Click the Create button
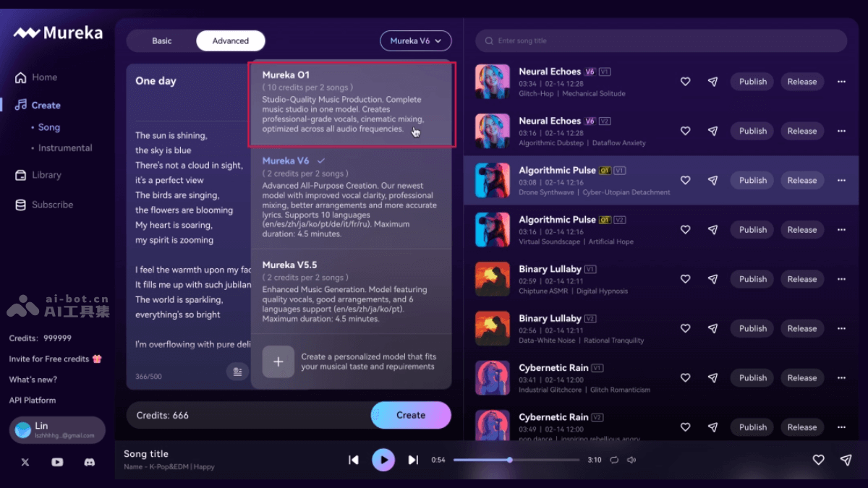Viewport: 868px width, 488px height. pos(411,415)
